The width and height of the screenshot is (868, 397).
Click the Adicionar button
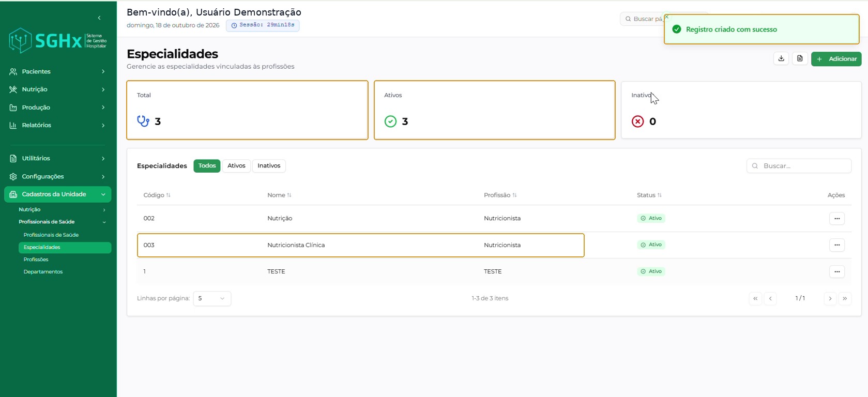(836, 59)
